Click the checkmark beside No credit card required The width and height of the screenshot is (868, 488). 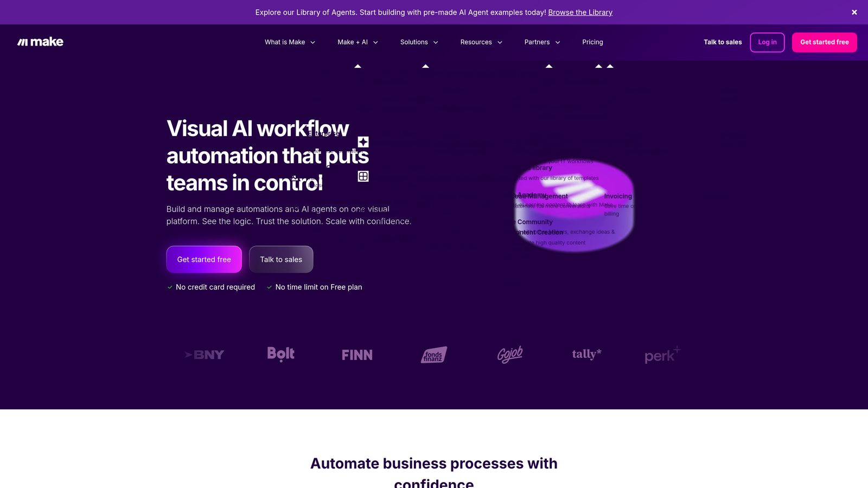pos(169,287)
